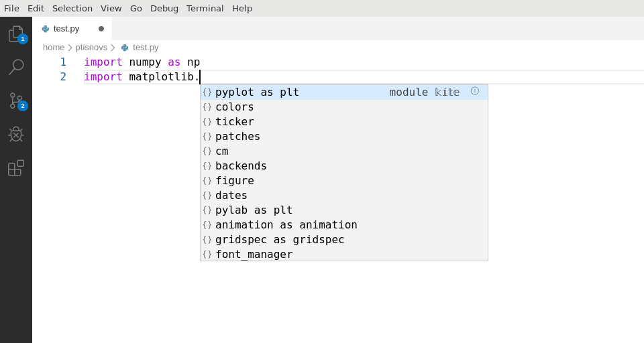Click the info icon next to kite

(x=475, y=91)
